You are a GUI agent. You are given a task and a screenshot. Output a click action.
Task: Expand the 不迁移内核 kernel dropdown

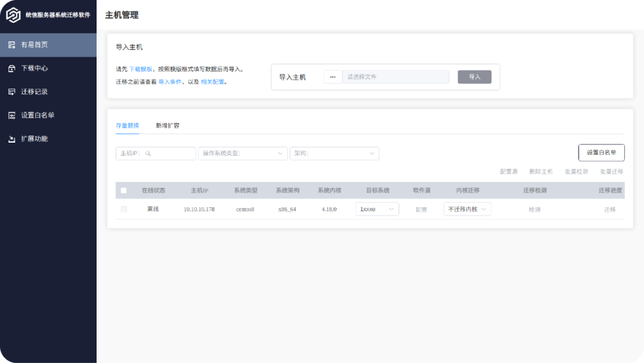pyautogui.click(x=467, y=209)
